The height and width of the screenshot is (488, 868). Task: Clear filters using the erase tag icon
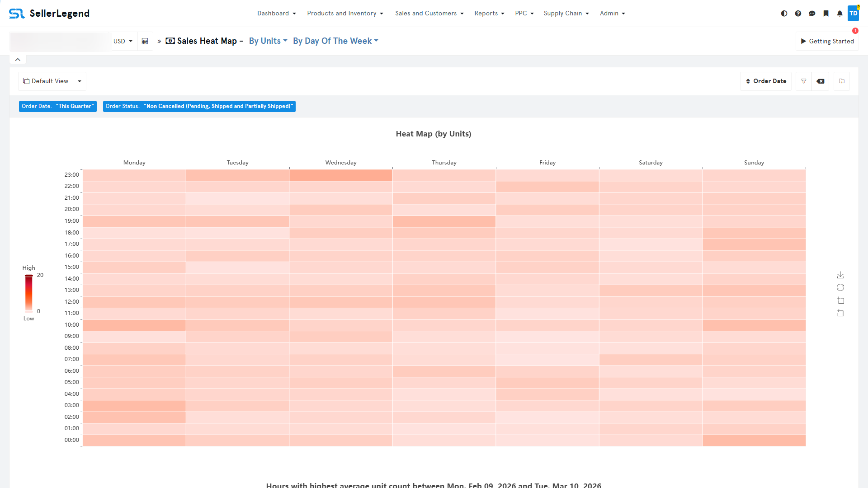tap(821, 81)
